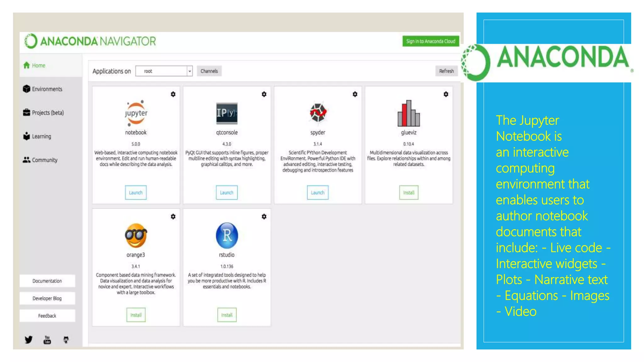Open the Twitter icon in sidebar
The width and height of the screenshot is (644, 362).
tap(29, 340)
